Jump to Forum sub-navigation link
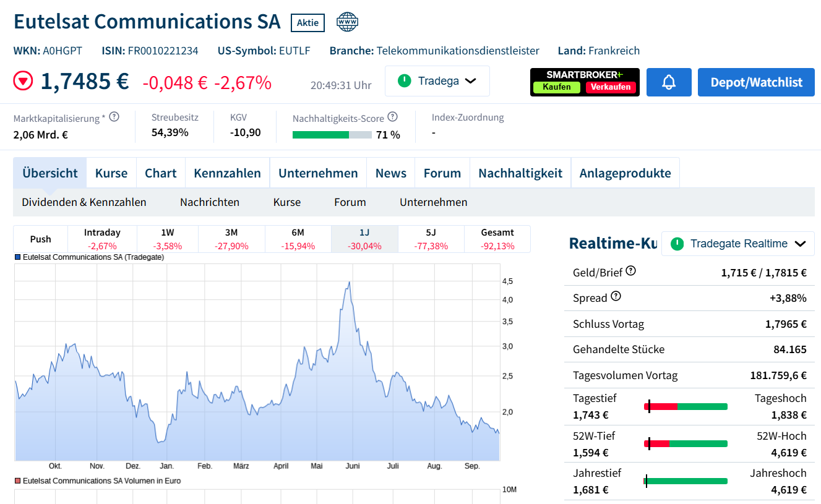Screen dimensions: 821x504 [x=350, y=202]
